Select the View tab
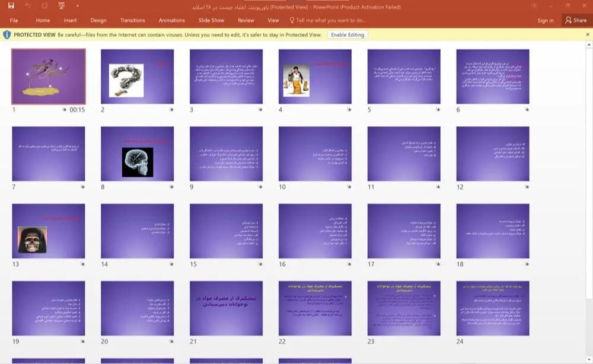Viewport: 593px width, 364px height. (x=273, y=20)
